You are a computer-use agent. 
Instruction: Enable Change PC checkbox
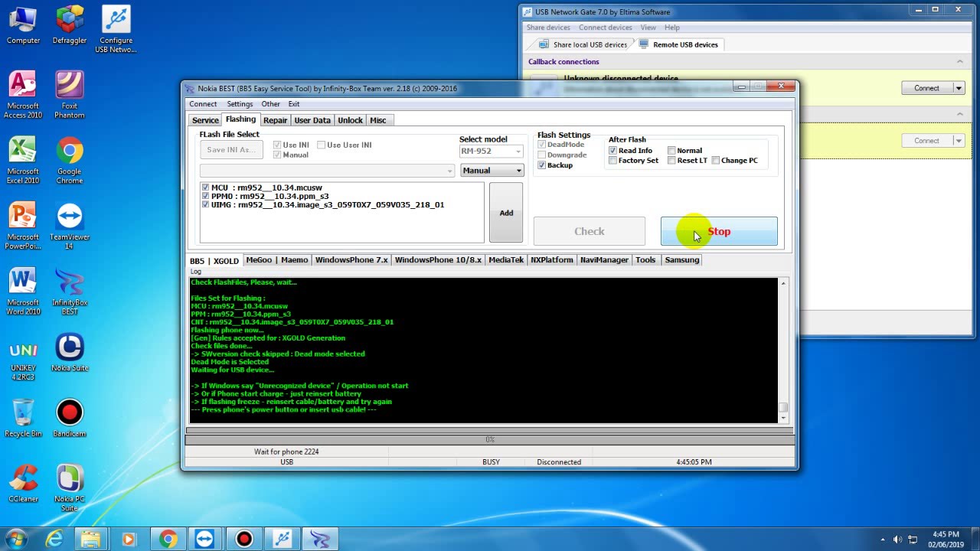click(x=716, y=161)
